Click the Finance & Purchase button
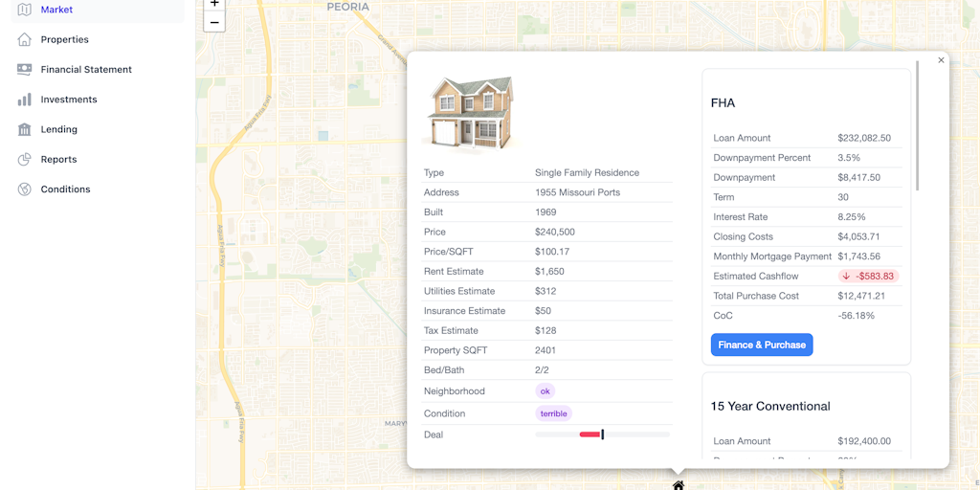Screen dimensions: 980x490 tap(761, 345)
